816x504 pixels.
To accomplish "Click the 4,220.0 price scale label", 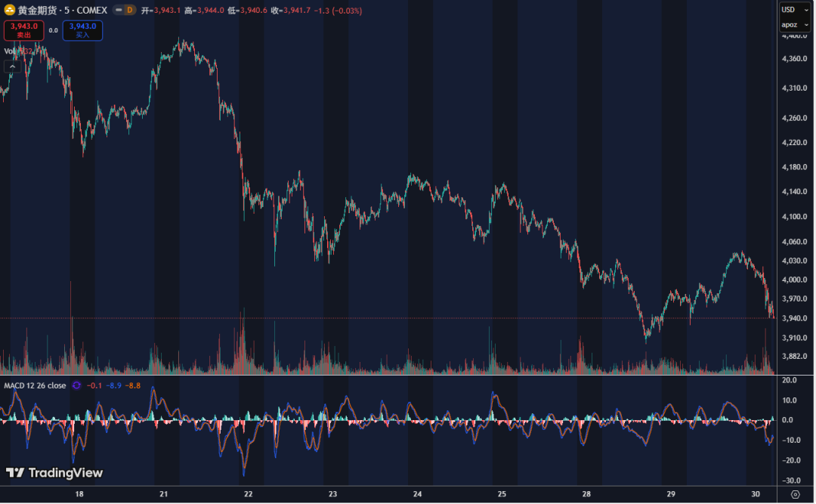I will tap(794, 143).
